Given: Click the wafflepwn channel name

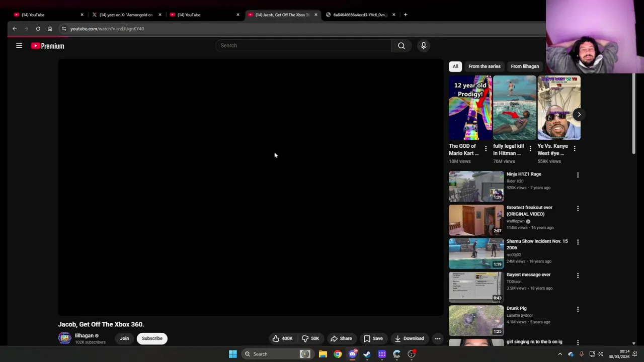Looking at the screenshot, I should (516, 221).
